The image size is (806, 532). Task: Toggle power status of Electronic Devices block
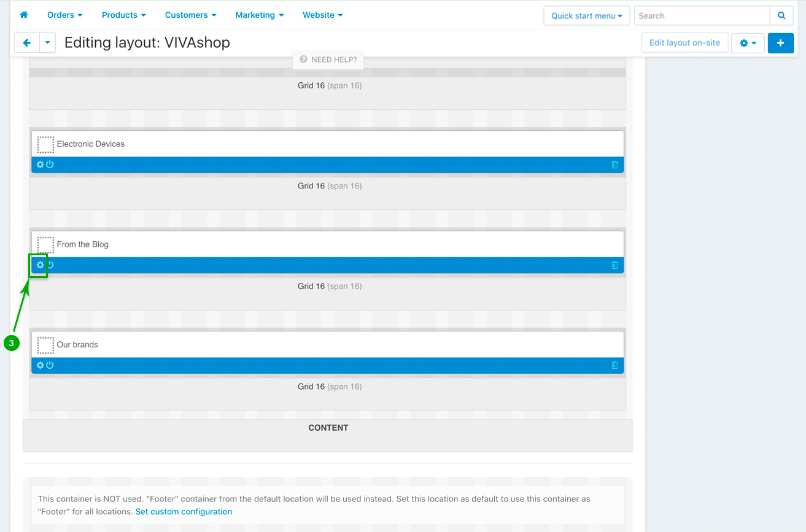(x=50, y=164)
